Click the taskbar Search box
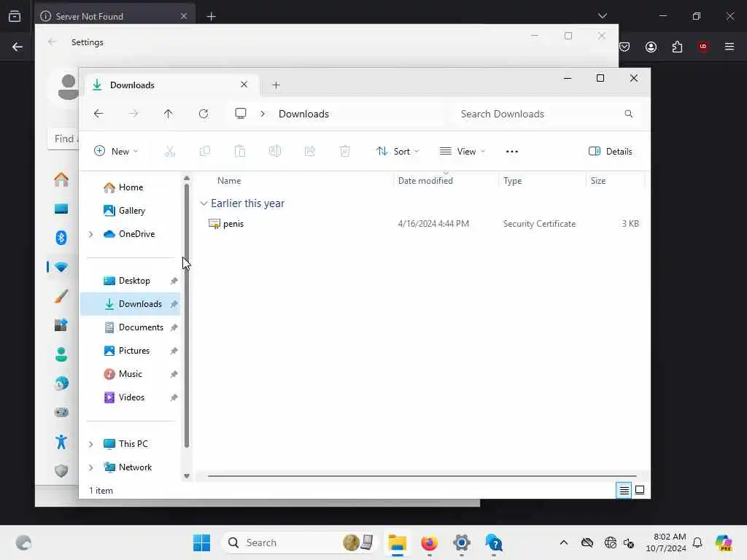This screenshot has height=560, width=747. click(x=300, y=542)
